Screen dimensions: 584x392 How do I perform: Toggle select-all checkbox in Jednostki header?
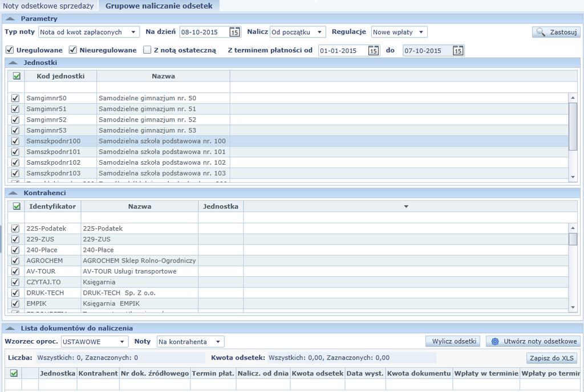17,76
